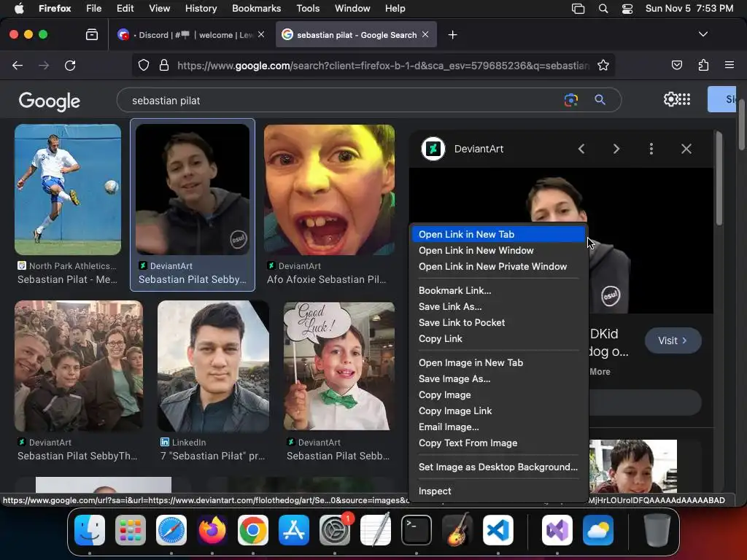
Task: Open Spotlight search in menu bar
Action: point(603,9)
